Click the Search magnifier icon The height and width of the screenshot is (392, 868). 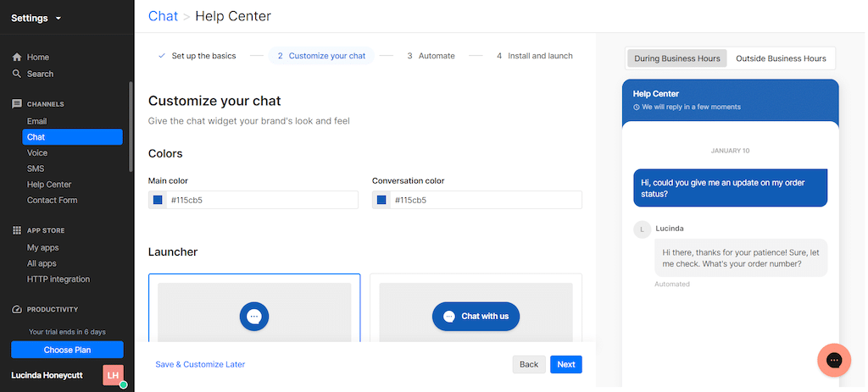pos(17,74)
